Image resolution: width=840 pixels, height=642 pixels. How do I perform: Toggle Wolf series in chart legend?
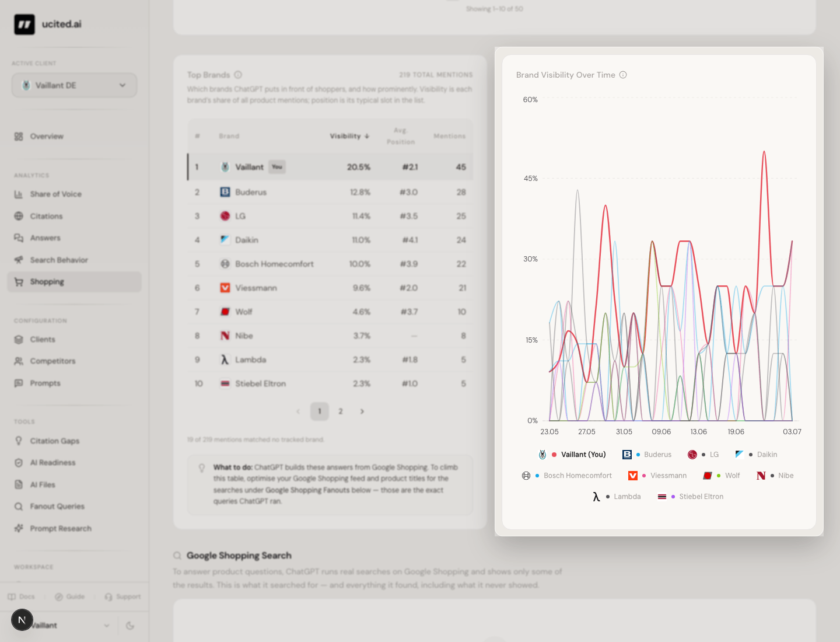[x=722, y=476]
